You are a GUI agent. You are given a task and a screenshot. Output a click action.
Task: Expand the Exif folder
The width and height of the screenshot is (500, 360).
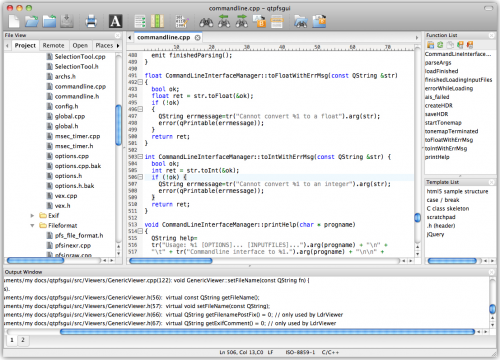32,216
